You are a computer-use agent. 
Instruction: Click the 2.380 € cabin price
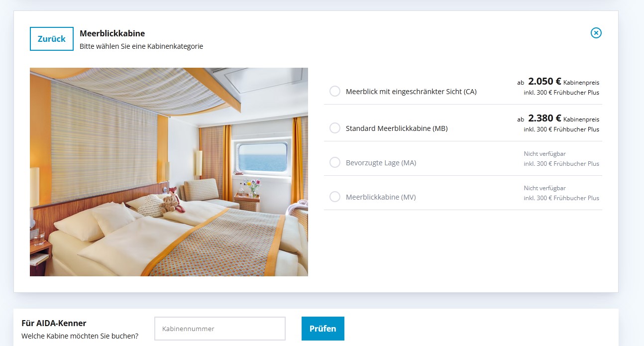(544, 118)
